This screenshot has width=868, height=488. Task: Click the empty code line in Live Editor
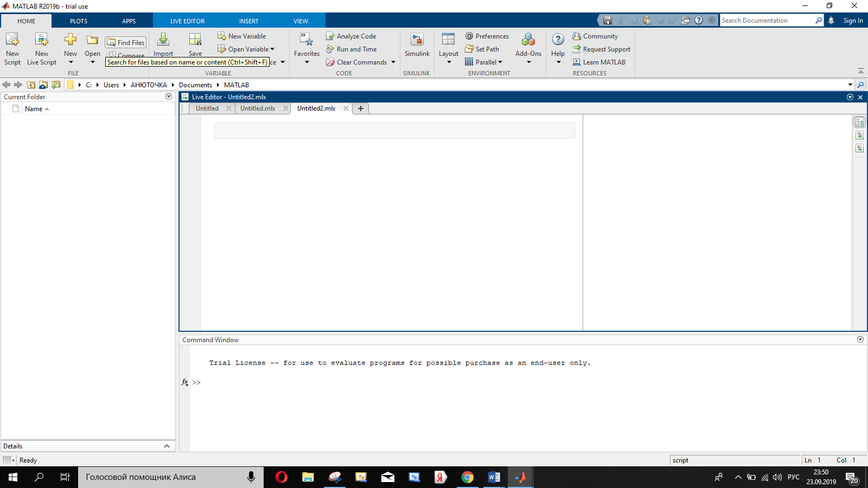pos(394,131)
